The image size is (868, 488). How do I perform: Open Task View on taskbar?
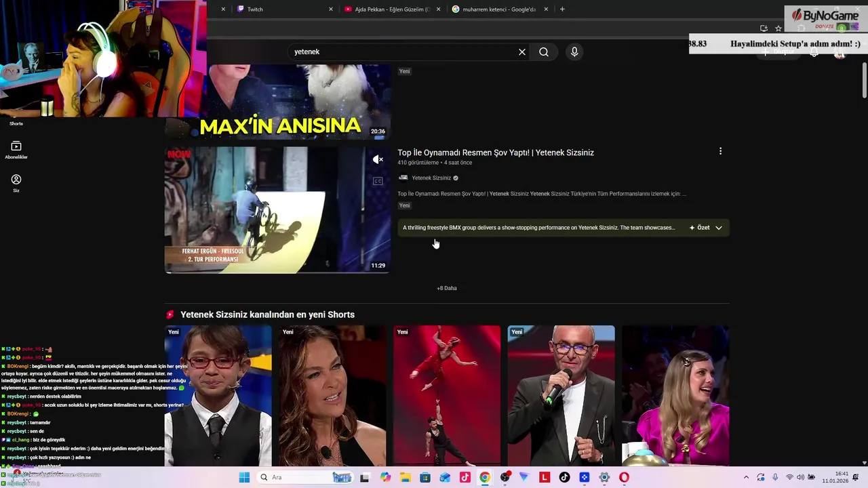364,477
